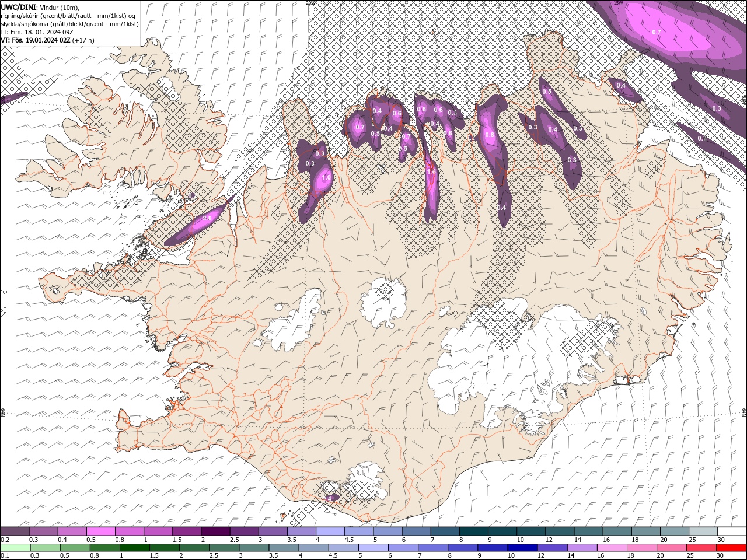Select the 1.5–2 swatch on the snow scale
The image size is (747, 560).
(x=187, y=531)
